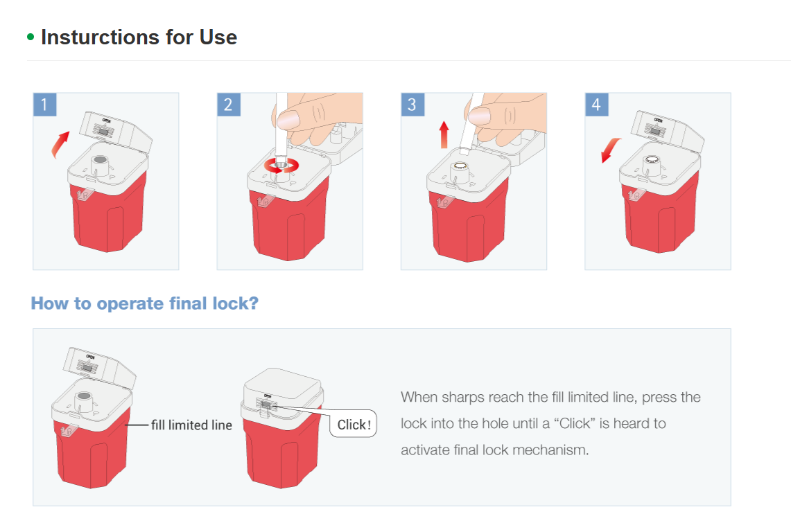This screenshot has width=791, height=532.
Task: Click the red lid-opening arrow in step 1
Action: pyautogui.click(x=61, y=143)
